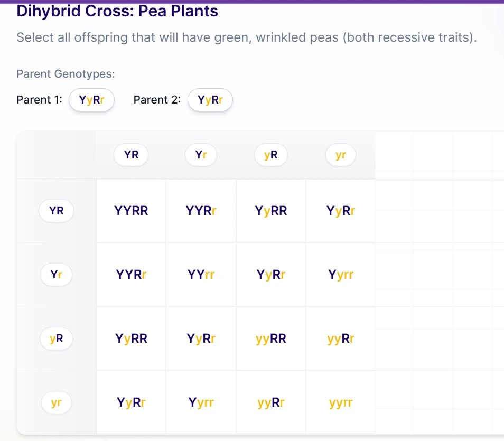
Task: Select the yyRr cell in the bottom row
Action: (x=270, y=402)
